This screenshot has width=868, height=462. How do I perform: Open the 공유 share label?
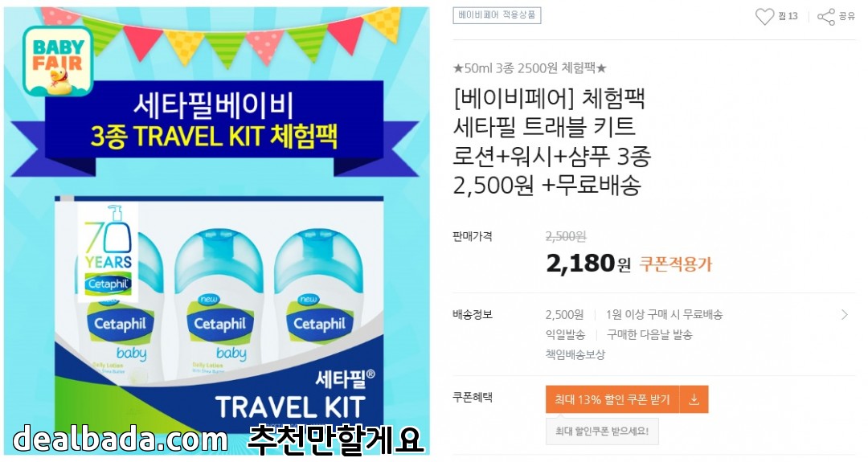(x=847, y=16)
